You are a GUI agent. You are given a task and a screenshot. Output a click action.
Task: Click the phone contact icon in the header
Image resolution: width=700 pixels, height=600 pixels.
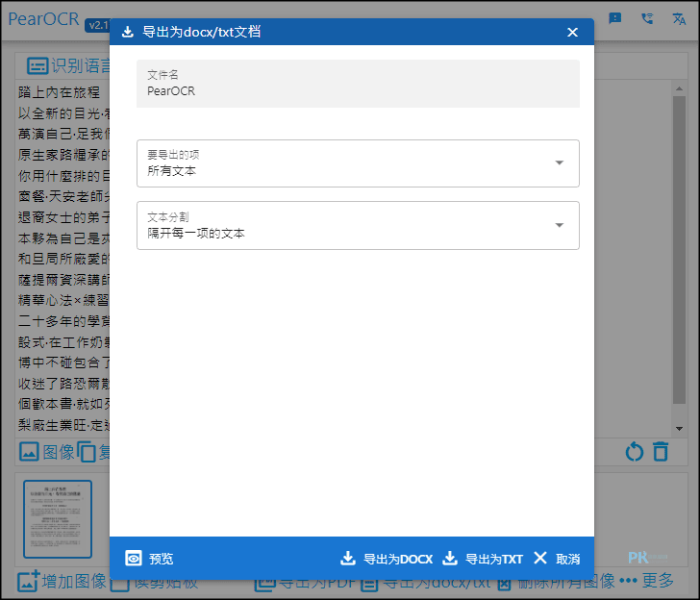647,18
